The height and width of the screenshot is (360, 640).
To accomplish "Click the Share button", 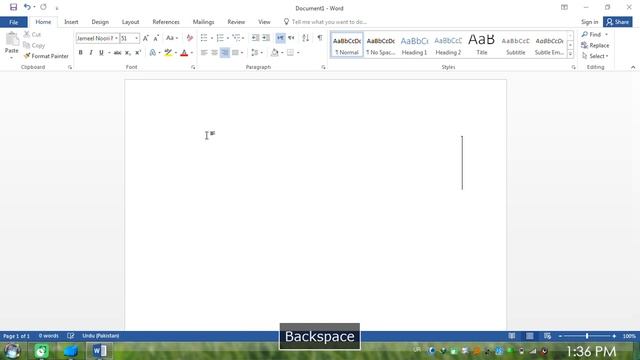I will pos(618,22).
